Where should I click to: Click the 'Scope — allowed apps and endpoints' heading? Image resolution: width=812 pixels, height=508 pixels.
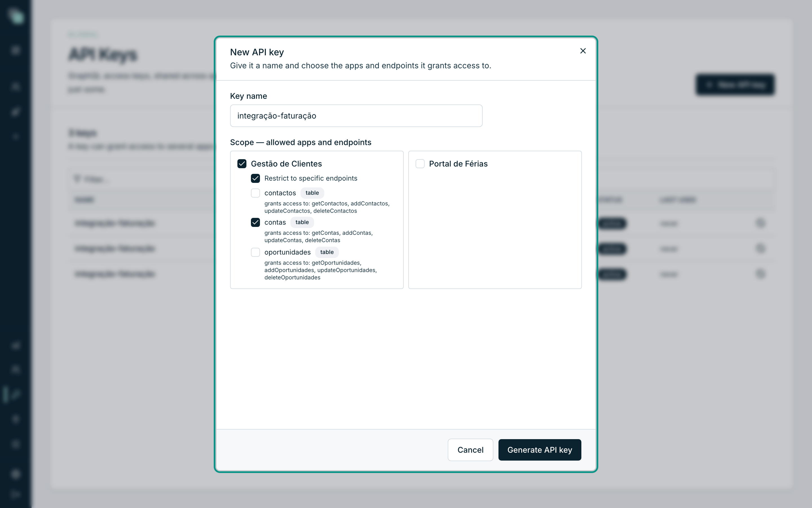coord(301,143)
